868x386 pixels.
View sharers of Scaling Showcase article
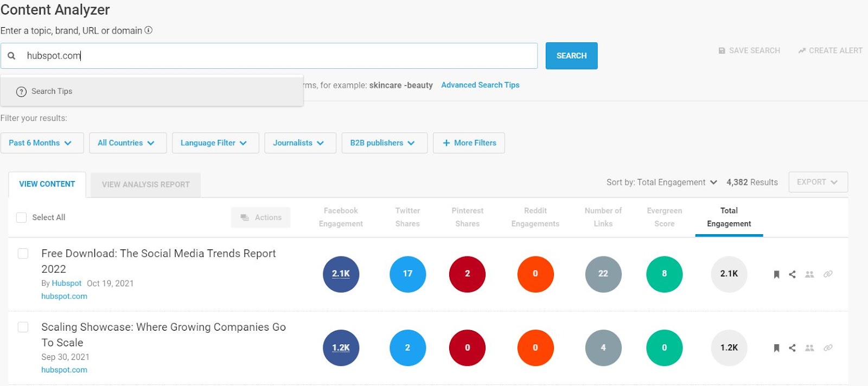[x=809, y=348]
